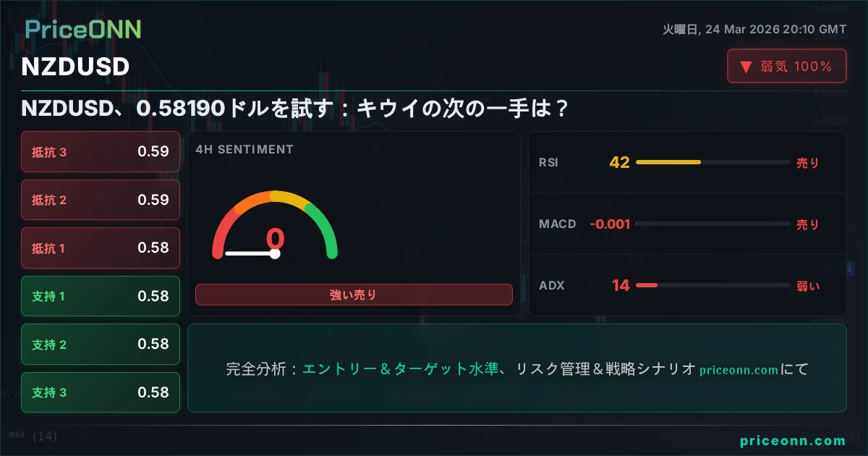
Task: Click the 強い売り strong sell bar
Action: click(353, 295)
